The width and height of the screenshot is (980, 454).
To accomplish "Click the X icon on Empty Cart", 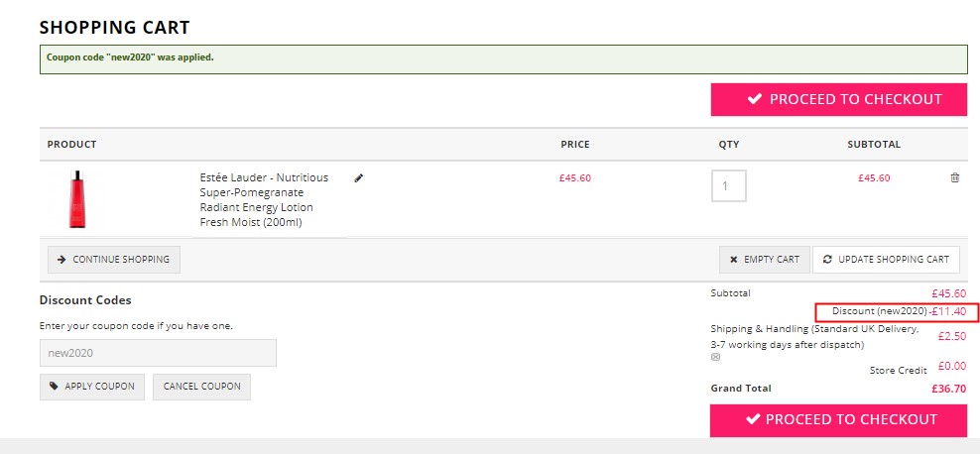I will tap(734, 260).
